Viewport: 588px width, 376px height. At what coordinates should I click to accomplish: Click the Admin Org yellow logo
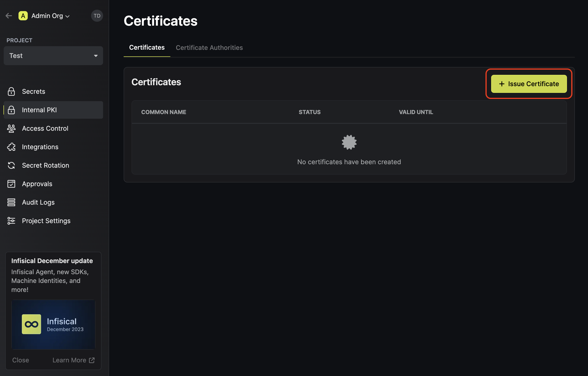tap(23, 16)
